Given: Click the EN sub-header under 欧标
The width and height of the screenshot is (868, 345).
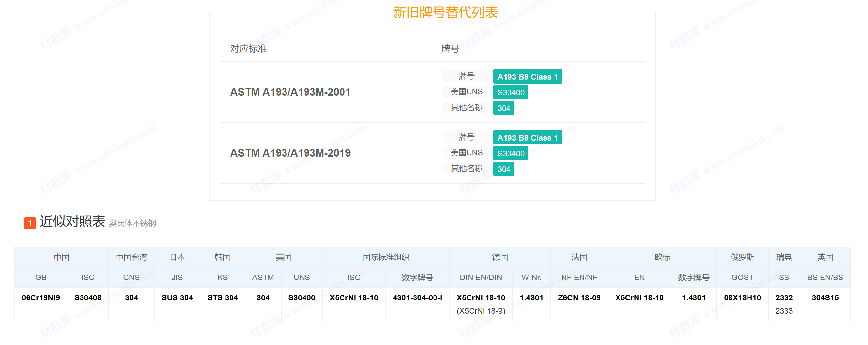Looking at the screenshot, I should point(639,278).
